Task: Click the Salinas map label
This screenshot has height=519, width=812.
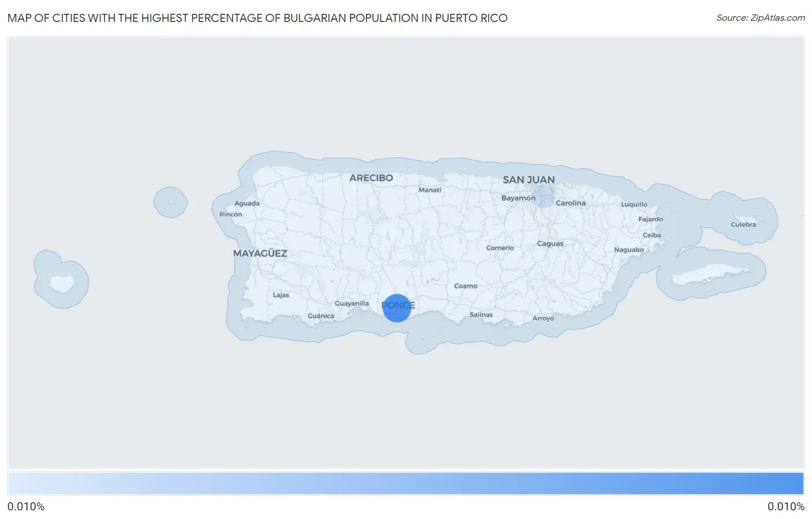Action: (481, 315)
